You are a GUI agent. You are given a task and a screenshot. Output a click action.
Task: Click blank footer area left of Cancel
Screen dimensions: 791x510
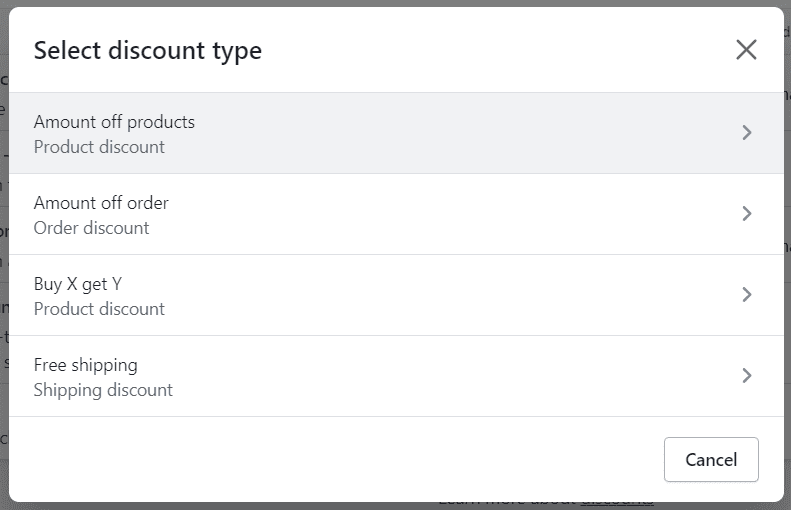(333, 460)
